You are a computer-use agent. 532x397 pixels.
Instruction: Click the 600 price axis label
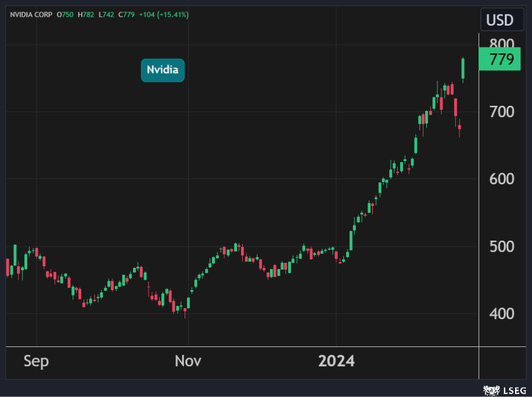[501, 179]
